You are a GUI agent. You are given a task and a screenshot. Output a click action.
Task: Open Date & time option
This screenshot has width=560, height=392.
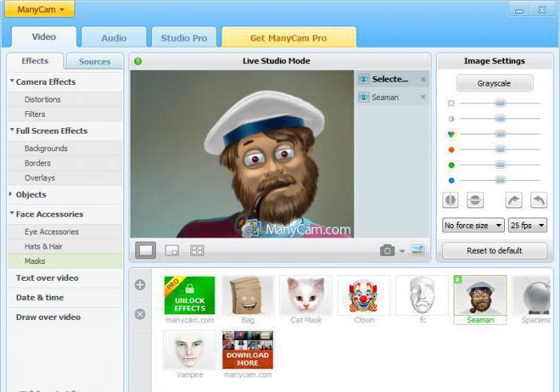point(40,298)
